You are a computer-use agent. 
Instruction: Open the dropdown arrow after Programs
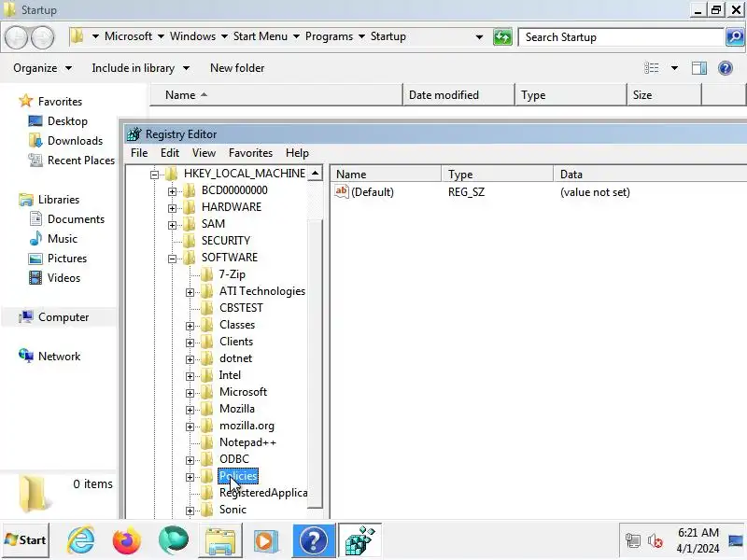tap(361, 36)
